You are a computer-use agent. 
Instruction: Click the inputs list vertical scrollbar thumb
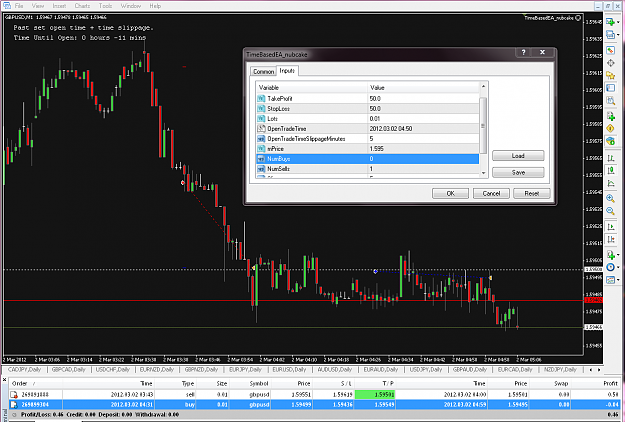[483, 126]
